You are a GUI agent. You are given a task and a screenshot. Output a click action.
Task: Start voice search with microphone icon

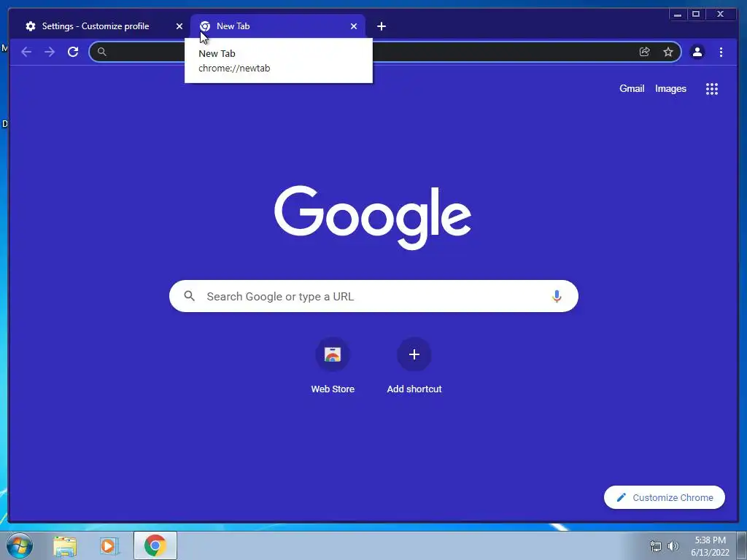[557, 296]
